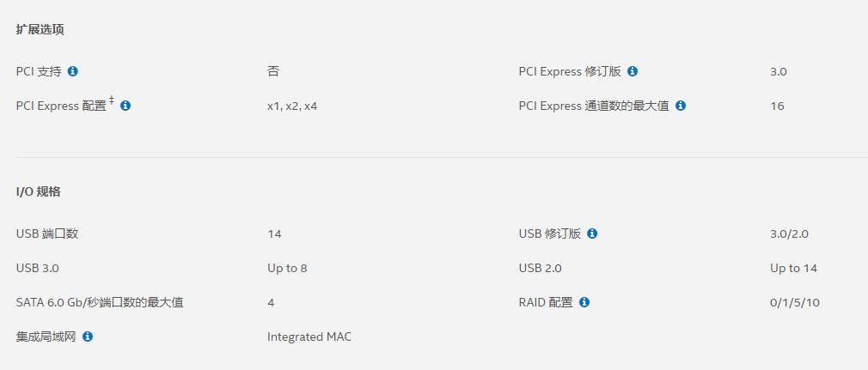Select the I/O 规格 section heading

(x=39, y=191)
